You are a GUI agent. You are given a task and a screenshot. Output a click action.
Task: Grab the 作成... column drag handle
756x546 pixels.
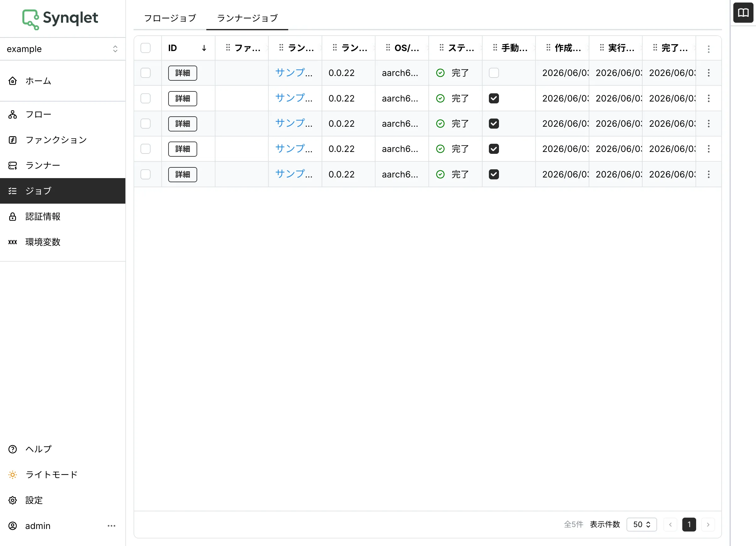pos(548,48)
